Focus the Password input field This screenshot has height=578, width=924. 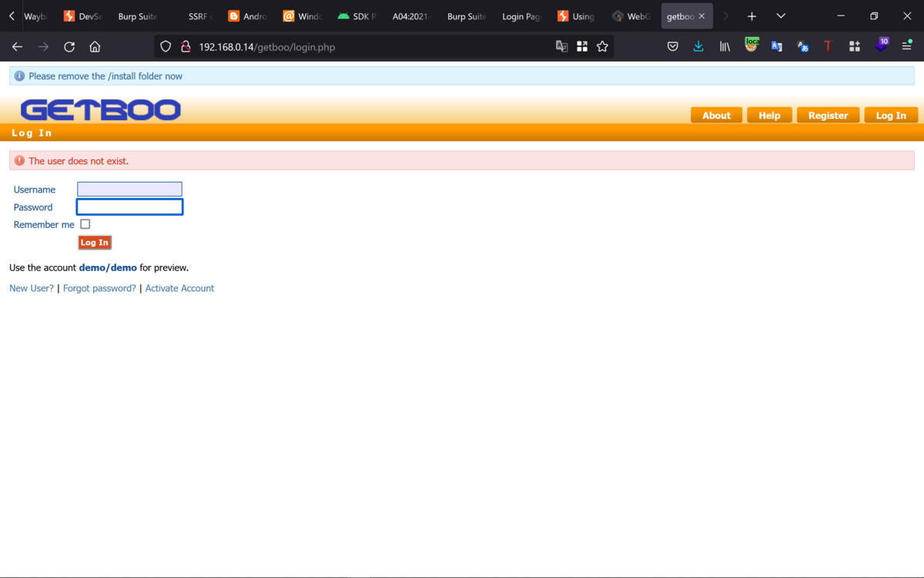click(129, 207)
